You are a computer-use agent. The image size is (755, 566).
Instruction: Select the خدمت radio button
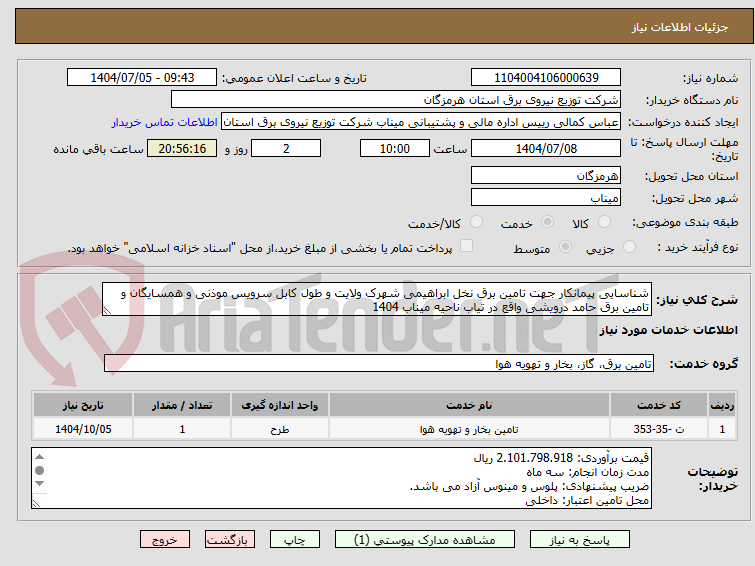pos(547,222)
